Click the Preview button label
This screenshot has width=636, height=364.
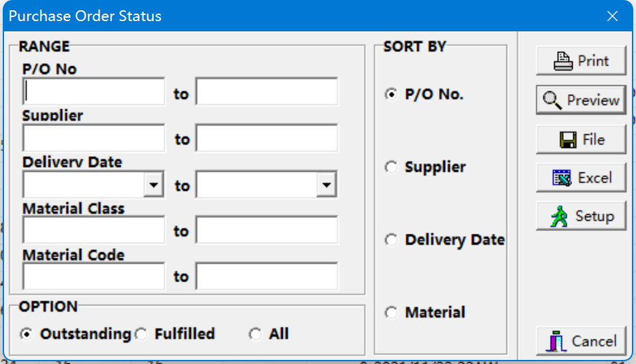(593, 100)
